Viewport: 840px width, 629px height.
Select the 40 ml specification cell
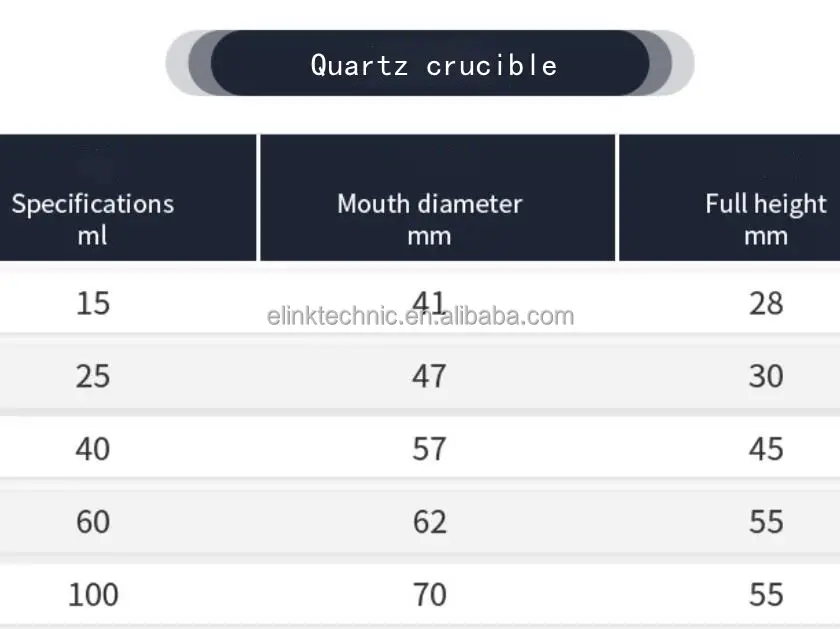(93, 448)
